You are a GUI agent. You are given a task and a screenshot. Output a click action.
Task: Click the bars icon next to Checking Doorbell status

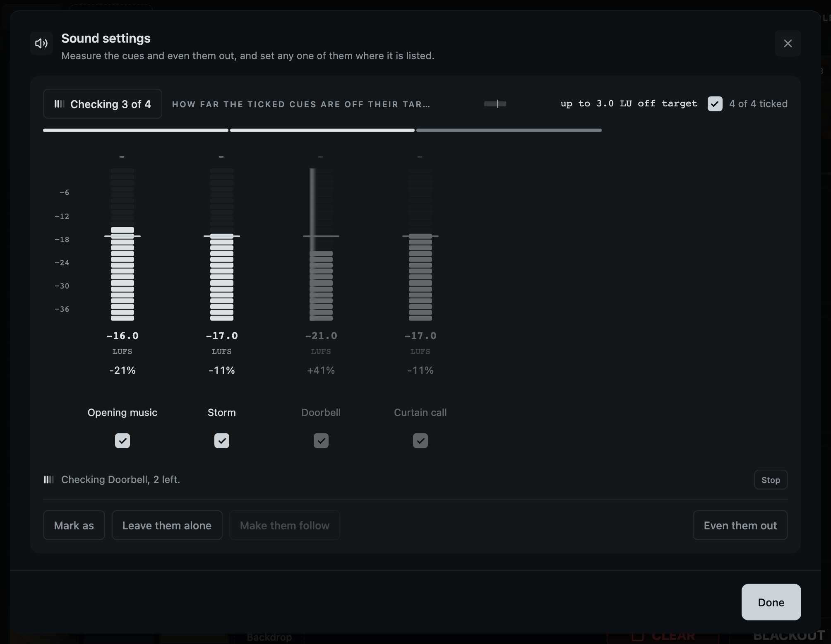[x=49, y=480]
